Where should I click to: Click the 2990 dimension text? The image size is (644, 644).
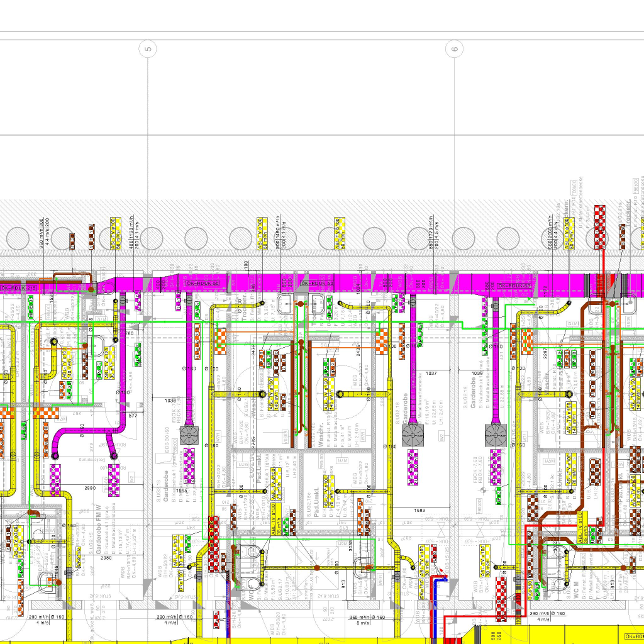tap(89, 487)
